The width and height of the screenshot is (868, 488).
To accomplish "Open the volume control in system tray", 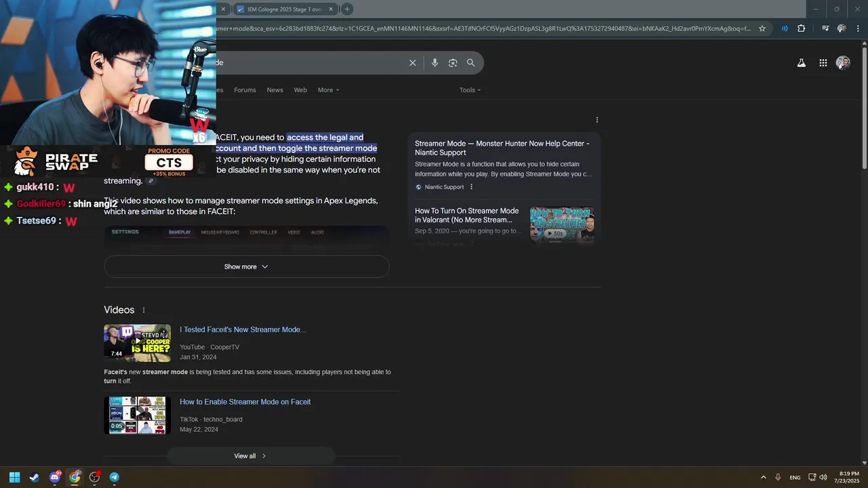I will (824, 477).
